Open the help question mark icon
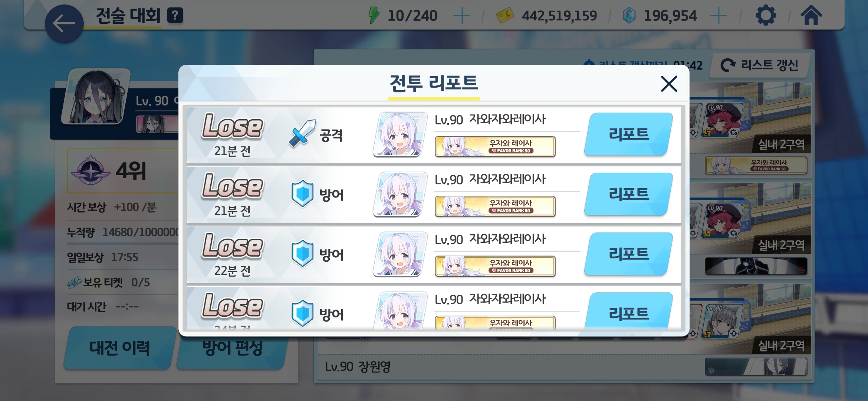Image resolution: width=868 pixels, height=401 pixels. coord(175,16)
